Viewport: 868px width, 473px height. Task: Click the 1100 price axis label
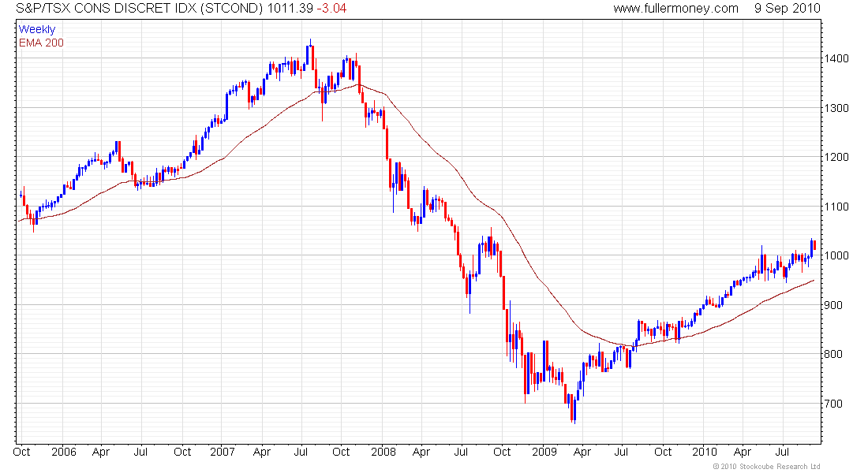[836, 207]
